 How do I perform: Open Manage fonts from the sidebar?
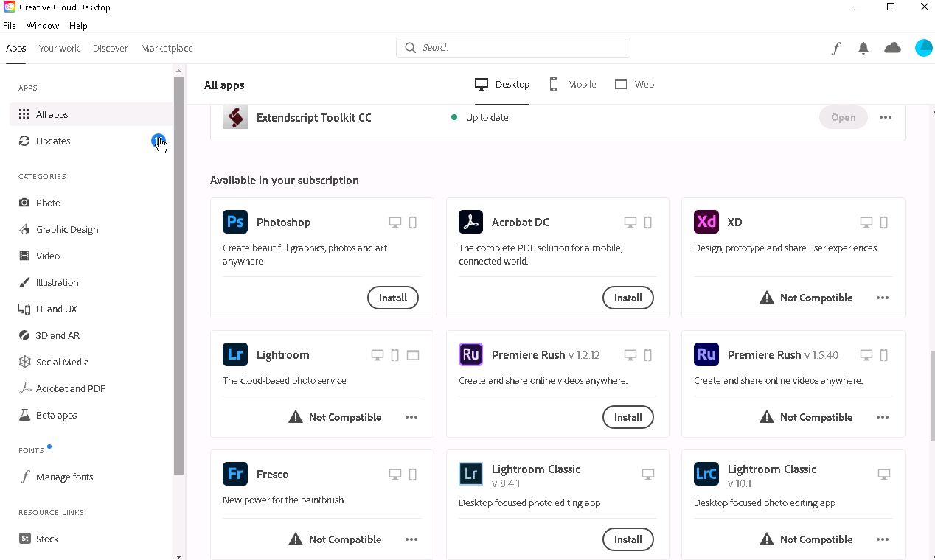65,477
